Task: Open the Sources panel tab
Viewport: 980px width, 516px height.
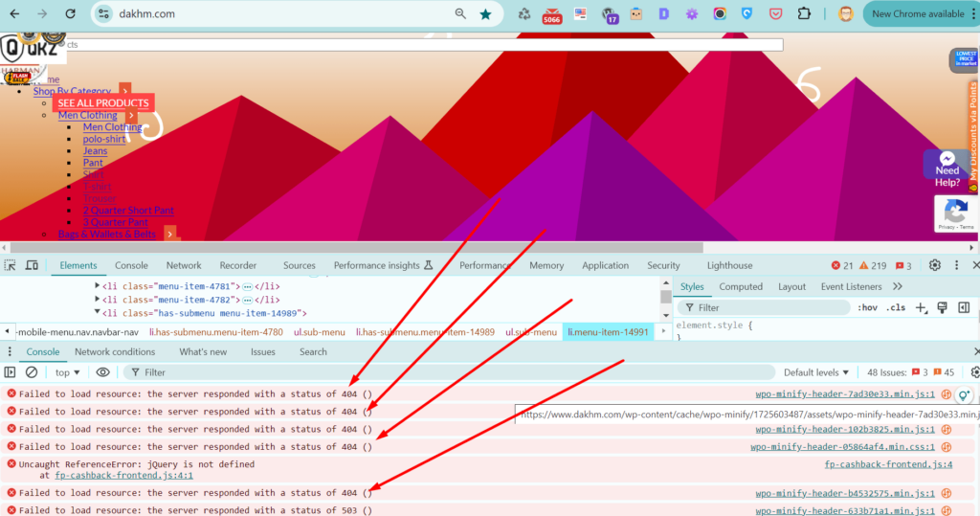Action: (x=299, y=265)
